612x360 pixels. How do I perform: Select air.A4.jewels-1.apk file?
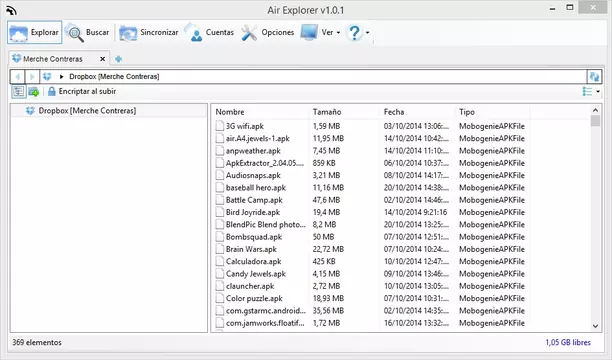(258, 139)
